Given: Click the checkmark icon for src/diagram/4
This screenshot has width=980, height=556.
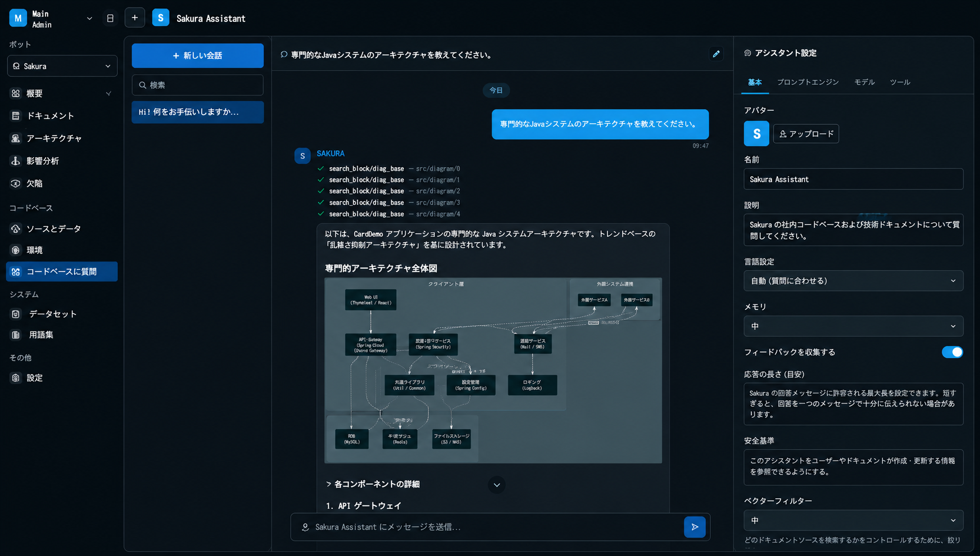Looking at the screenshot, I should [x=321, y=214].
